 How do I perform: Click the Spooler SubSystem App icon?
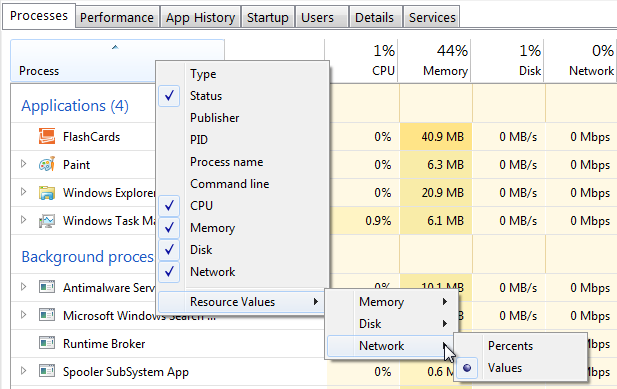pyautogui.click(x=47, y=371)
